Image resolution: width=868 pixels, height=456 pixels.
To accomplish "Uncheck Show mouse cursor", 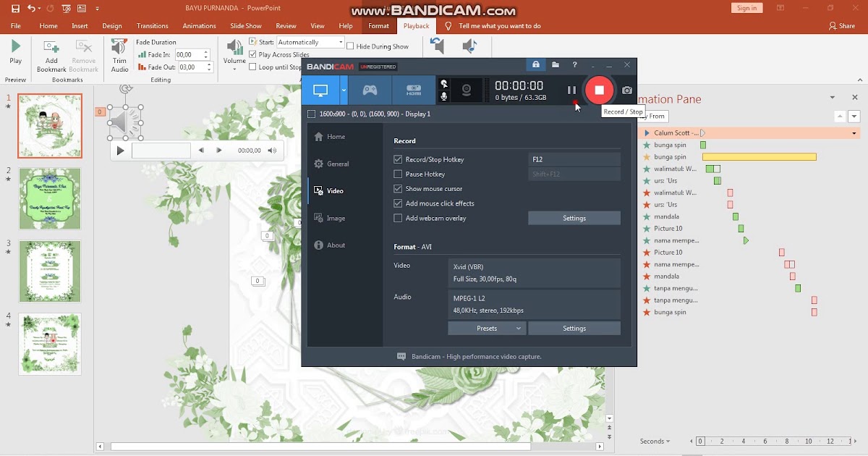I will 398,189.
